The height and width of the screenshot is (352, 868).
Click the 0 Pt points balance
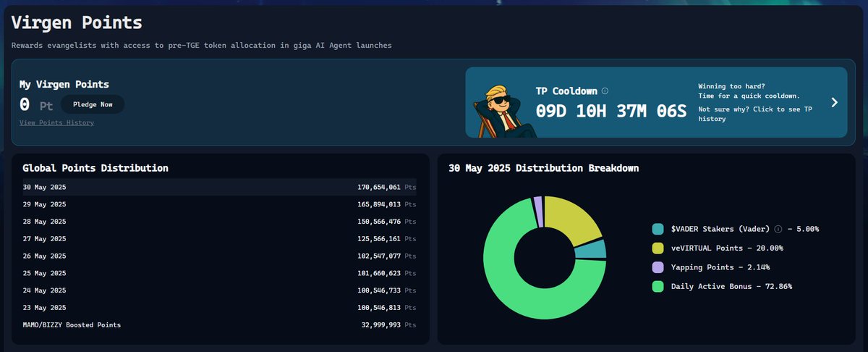[36, 105]
